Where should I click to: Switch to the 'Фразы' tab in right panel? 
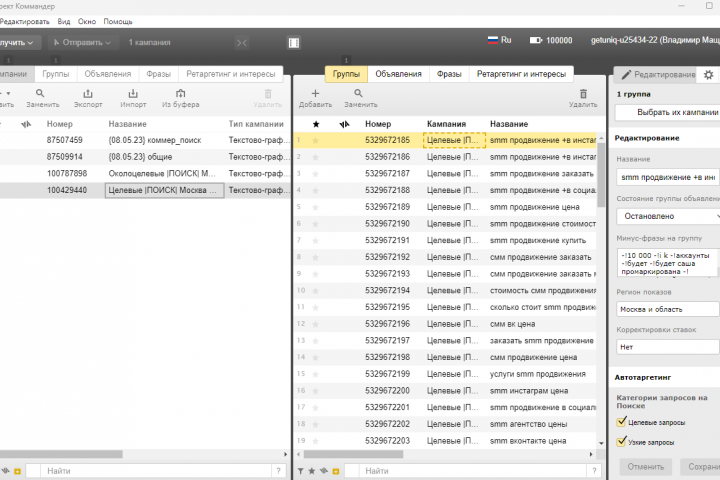pos(449,74)
